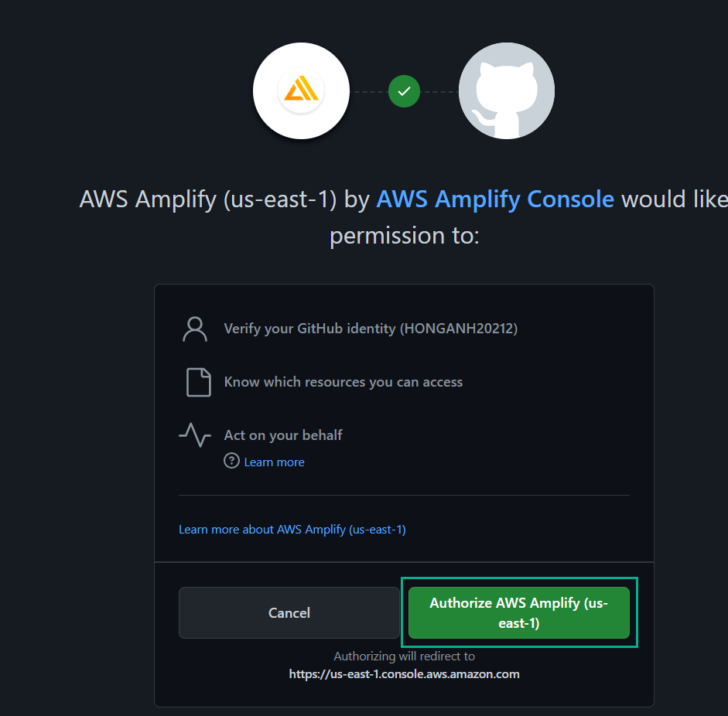Authorize AWS Amplify (us-east-1)
Viewport: 728px width, 716px height.
[519, 612]
